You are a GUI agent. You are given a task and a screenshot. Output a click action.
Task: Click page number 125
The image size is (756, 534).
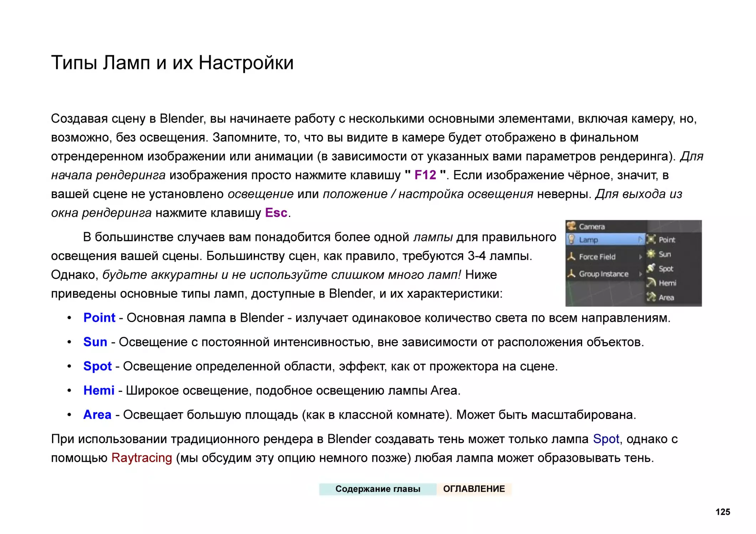(723, 512)
